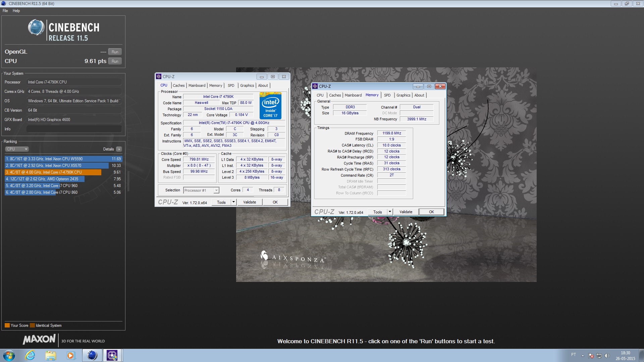644x362 pixels.
Task: Click the Cinebench logo sphere
Action: tap(36, 27)
